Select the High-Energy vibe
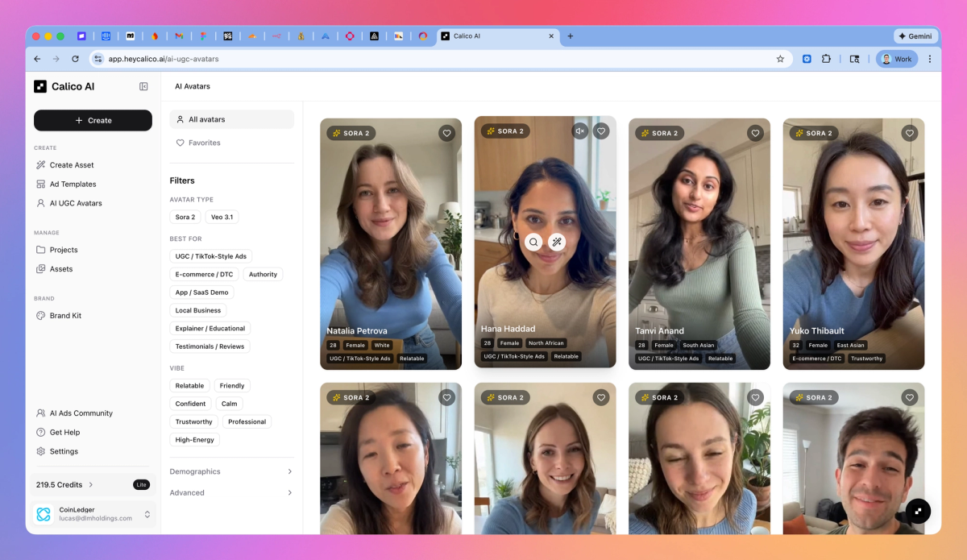 point(194,440)
